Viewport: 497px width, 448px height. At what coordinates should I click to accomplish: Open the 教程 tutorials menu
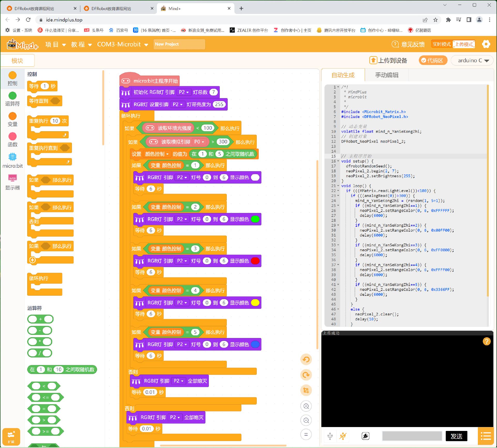pyautogui.click(x=81, y=45)
